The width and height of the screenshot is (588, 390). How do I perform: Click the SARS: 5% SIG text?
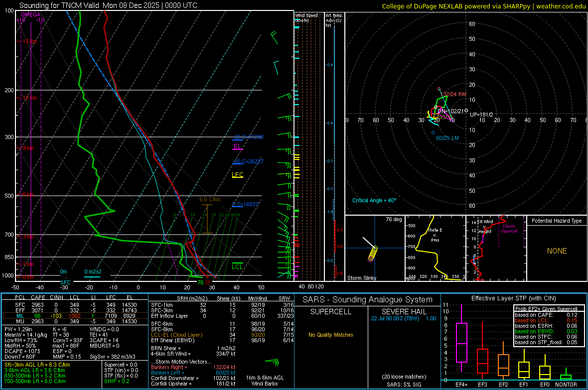point(404,385)
